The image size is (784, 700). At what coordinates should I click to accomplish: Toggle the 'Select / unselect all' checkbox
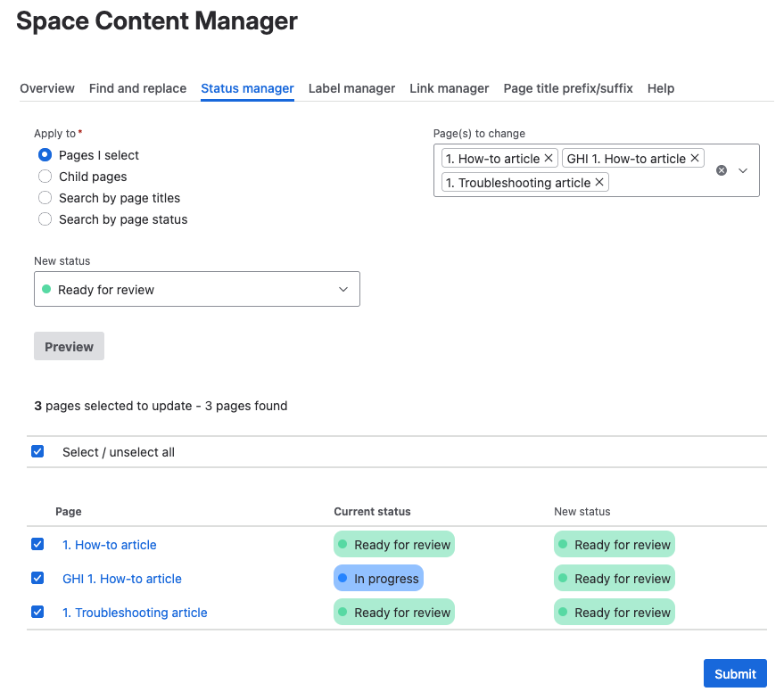37,452
